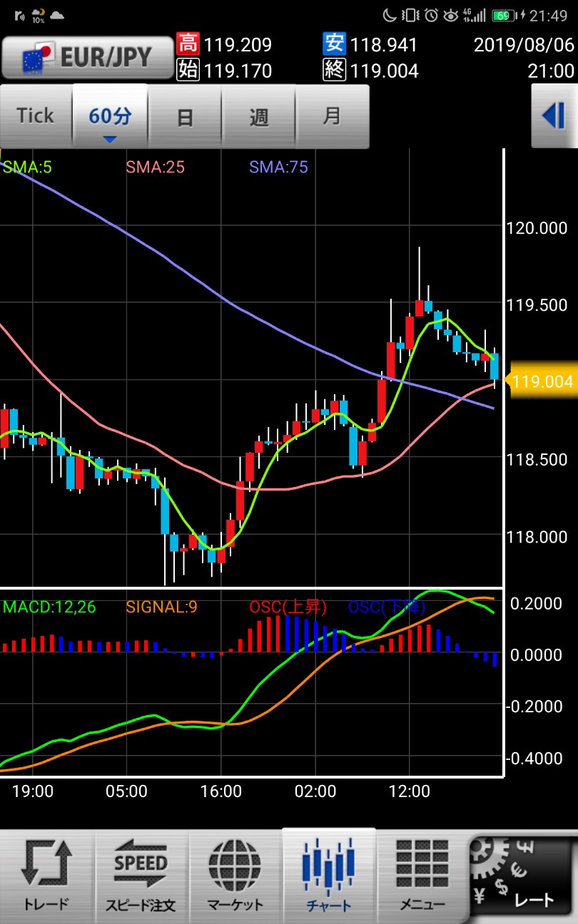Tap the open price 119.170
The width and height of the screenshot is (578, 924).
coord(238,71)
